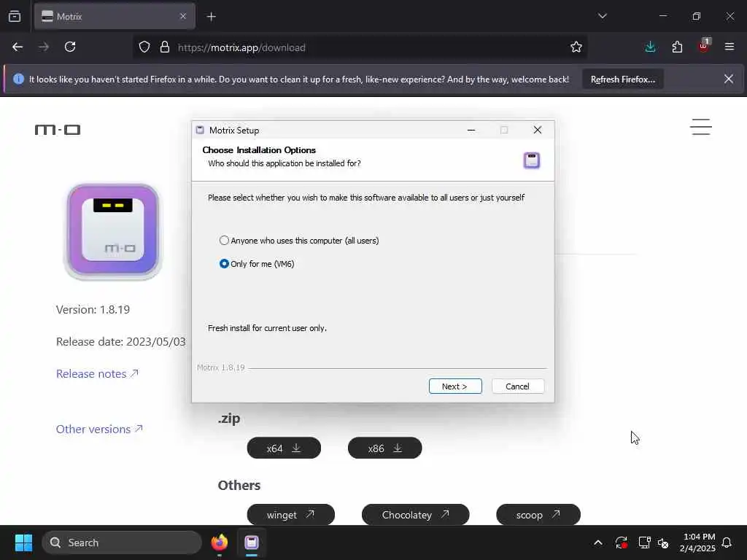The width and height of the screenshot is (747, 560).
Task: Click the Motrix logo in setup header
Action: pyautogui.click(x=532, y=160)
